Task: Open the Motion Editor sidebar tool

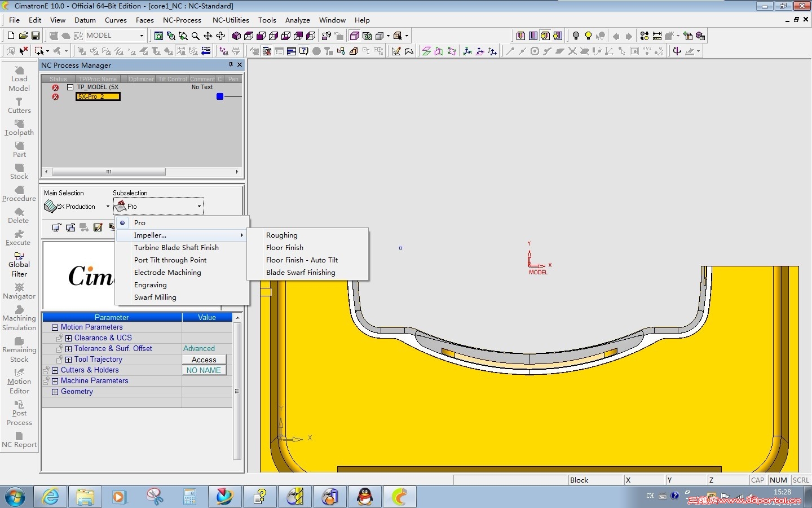Action: coord(19,382)
